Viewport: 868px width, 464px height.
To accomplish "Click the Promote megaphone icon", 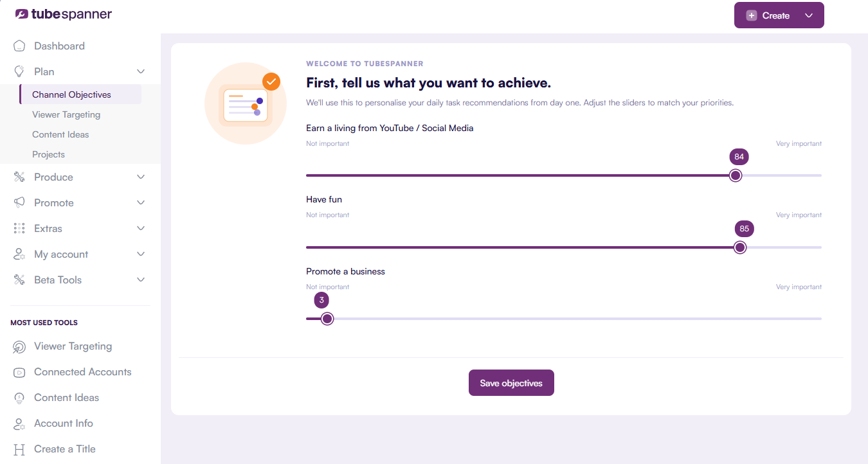I will point(19,203).
